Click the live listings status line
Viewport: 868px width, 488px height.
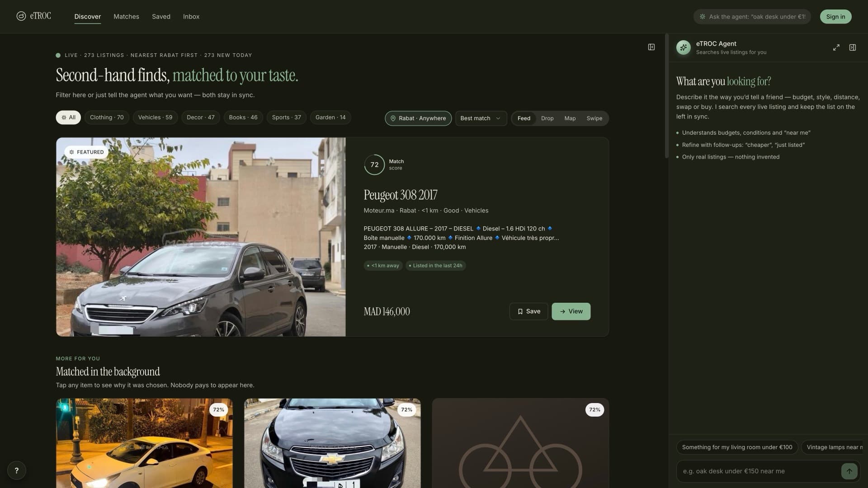click(154, 55)
